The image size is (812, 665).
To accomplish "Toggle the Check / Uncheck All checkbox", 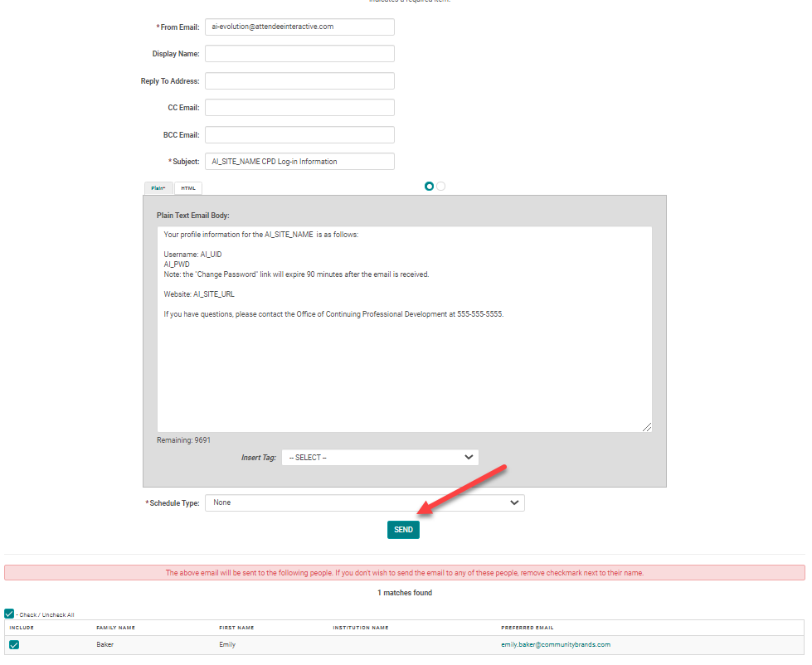I will point(9,614).
